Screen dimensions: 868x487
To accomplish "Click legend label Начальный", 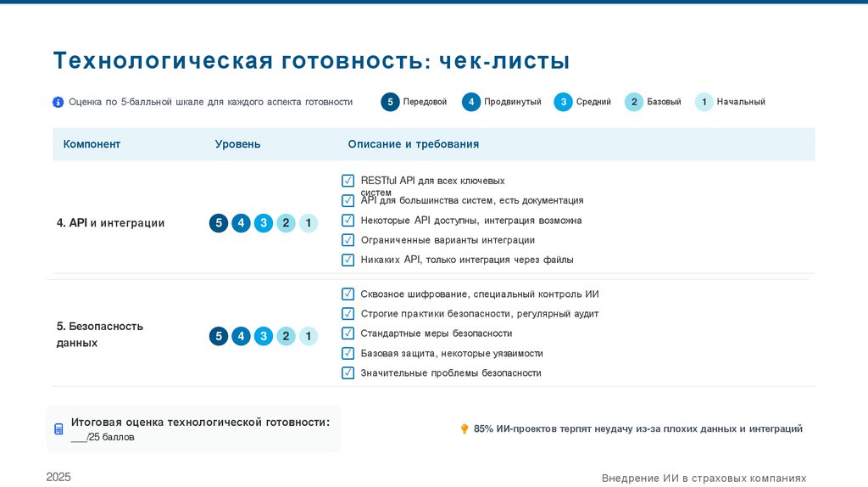I will tap(741, 102).
